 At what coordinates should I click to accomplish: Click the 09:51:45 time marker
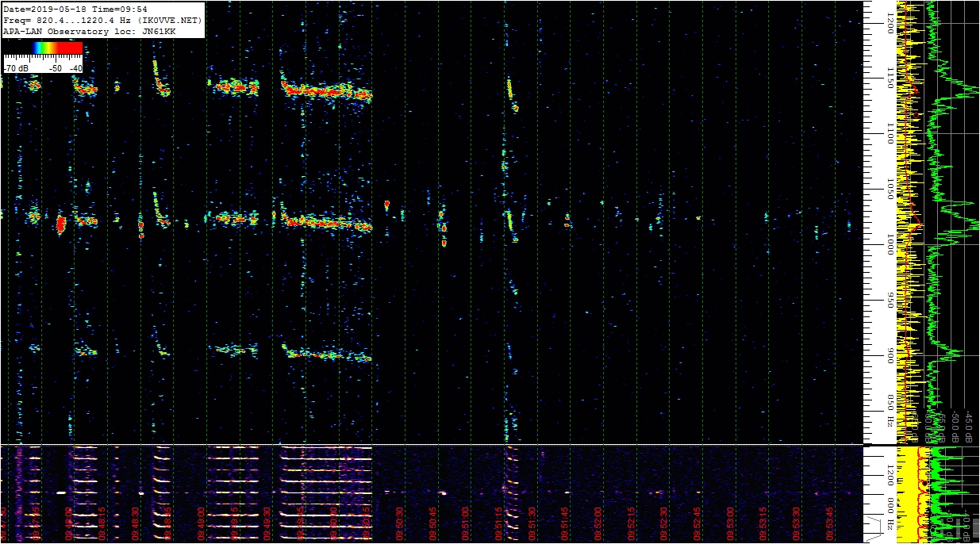(566, 524)
